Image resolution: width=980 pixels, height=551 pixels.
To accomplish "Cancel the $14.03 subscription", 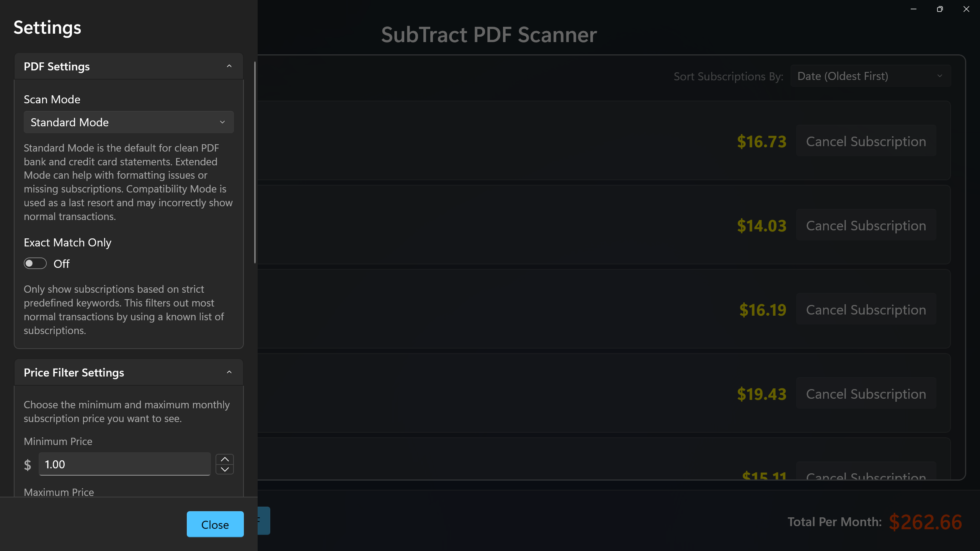I will (x=866, y=225).
